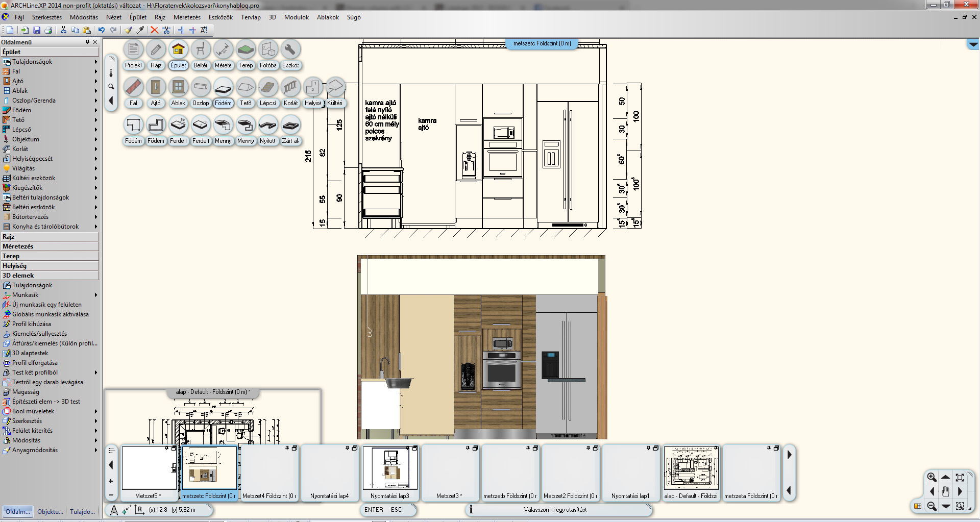Screen dimensions: 980x522
Task: Open the Épület menu in menu bar
Action: tap(138, 17)
